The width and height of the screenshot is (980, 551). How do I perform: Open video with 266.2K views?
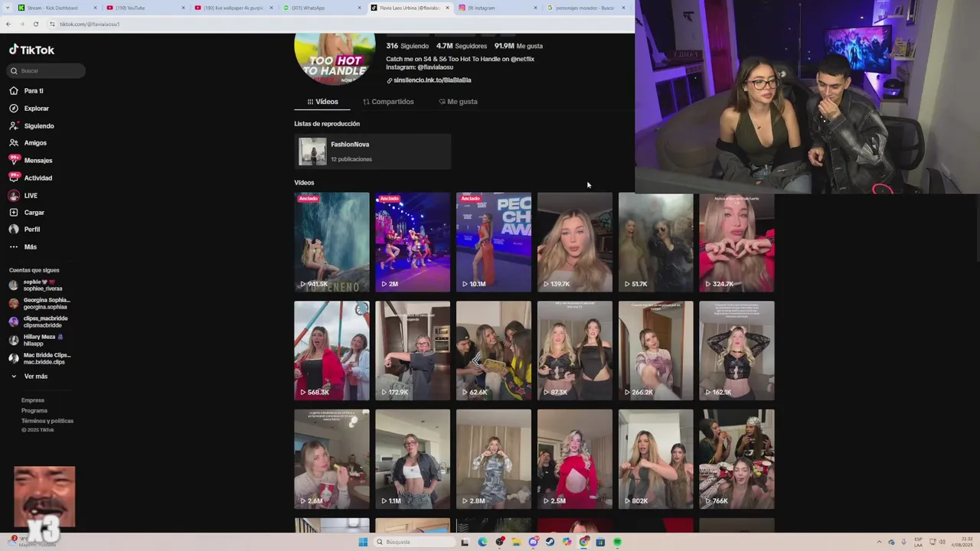(656, 350)
